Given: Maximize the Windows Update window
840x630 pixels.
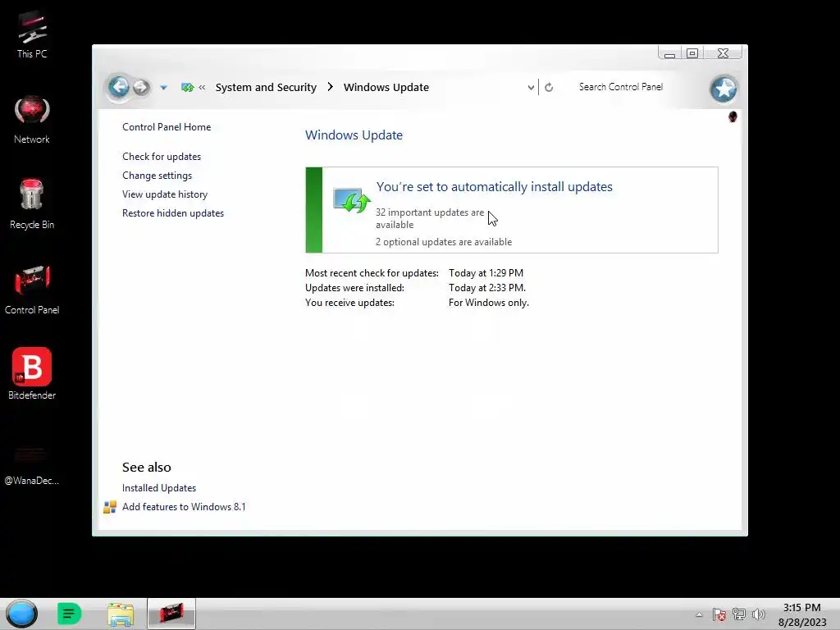Looking at the screenshot, I should click(x=692, y=53).
